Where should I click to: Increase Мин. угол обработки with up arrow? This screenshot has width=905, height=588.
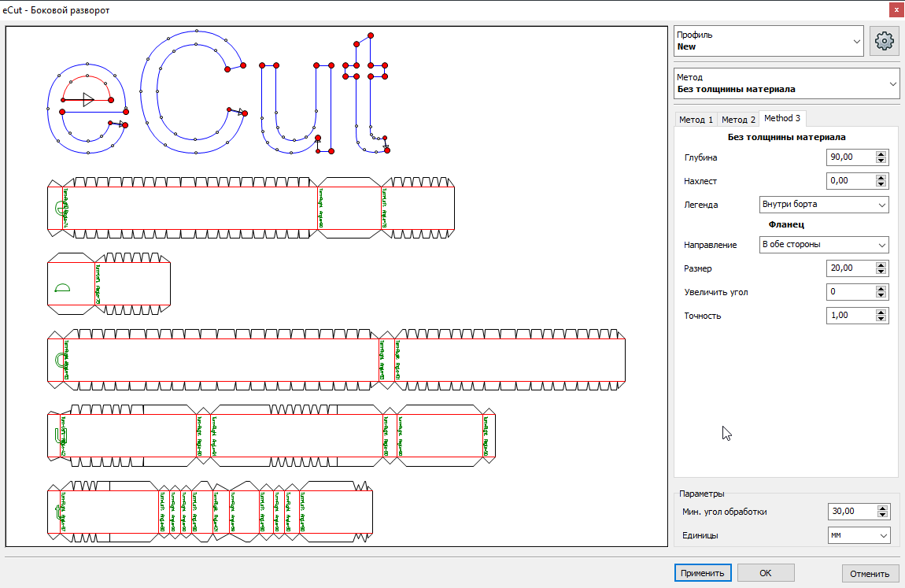882,508
